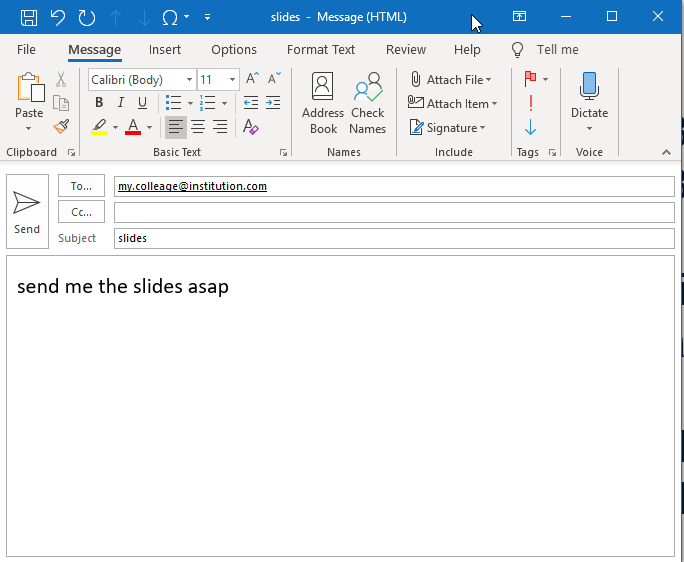Open bullet list style dropdown
684x562 pixels.
click(x=190, y=103)
